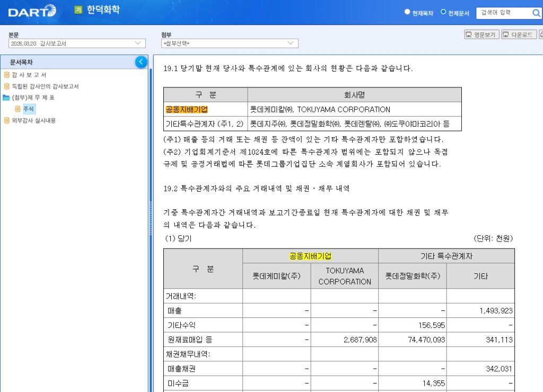The width and height of the screenshot is (543, 392).
Task: Click the document icon beside 외부감사 실시내용
Action: (x=6, y=120)
